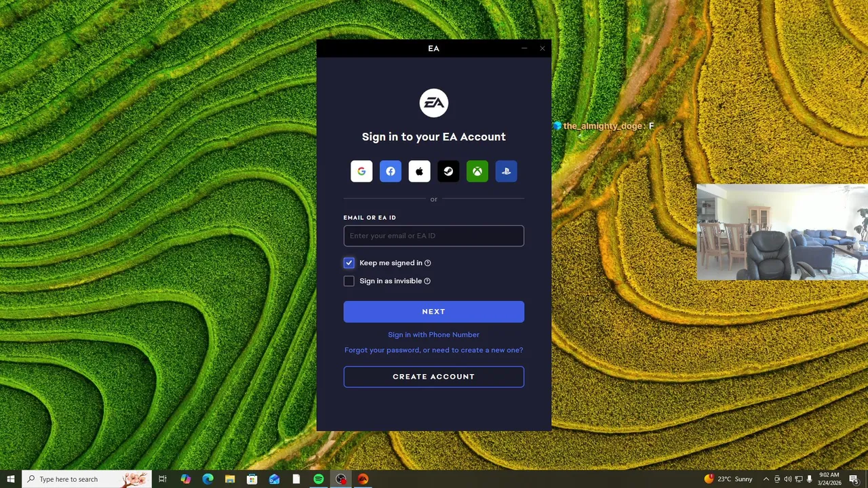The height and width of the screenshot is (488, 868).
Task: Open the clock showing 9:02 AM
Action: [x=829, y=479]
